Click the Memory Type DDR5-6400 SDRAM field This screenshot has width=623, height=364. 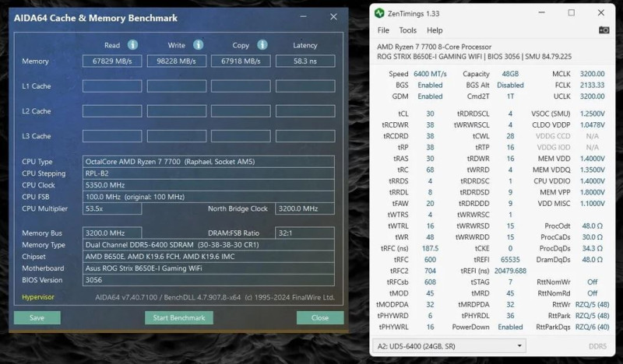(x=209, y=245)
